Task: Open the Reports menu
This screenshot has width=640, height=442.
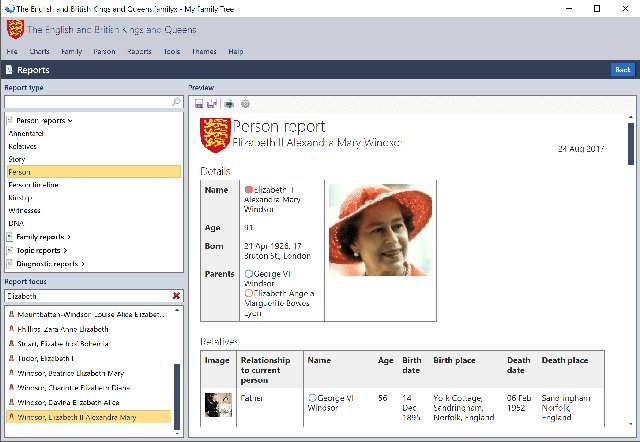Action: 139,51
